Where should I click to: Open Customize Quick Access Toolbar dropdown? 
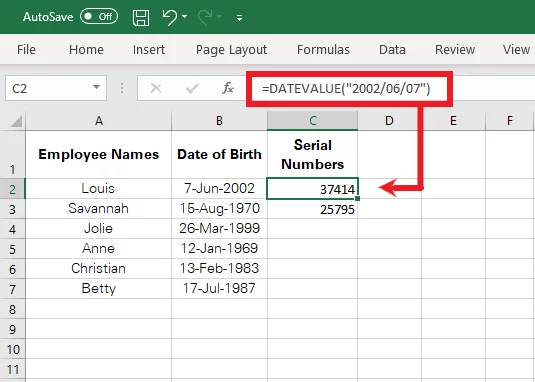(240, 18)
